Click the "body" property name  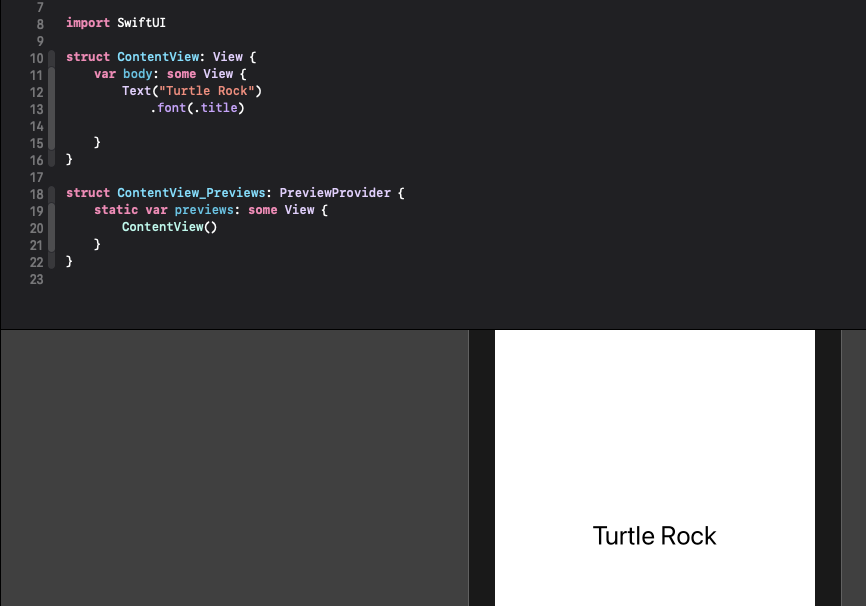tap(137, 74)
